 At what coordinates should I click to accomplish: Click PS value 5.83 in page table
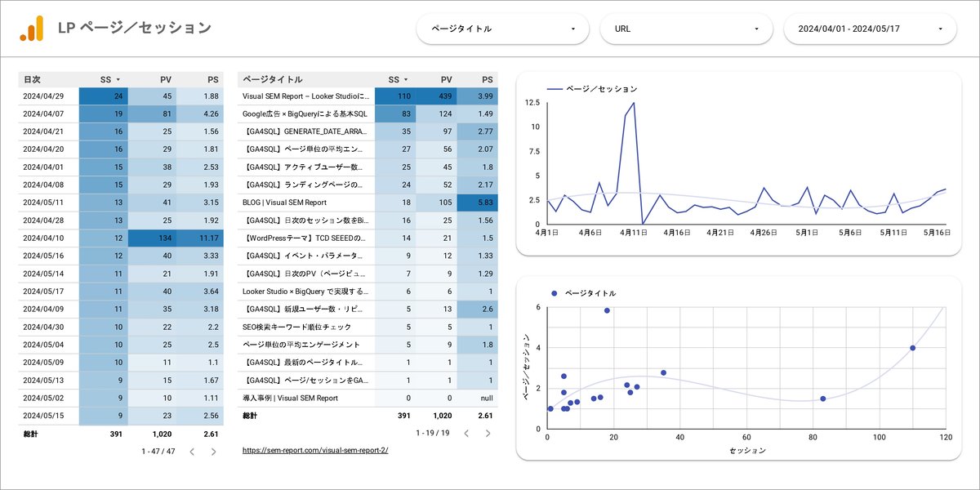477,202
